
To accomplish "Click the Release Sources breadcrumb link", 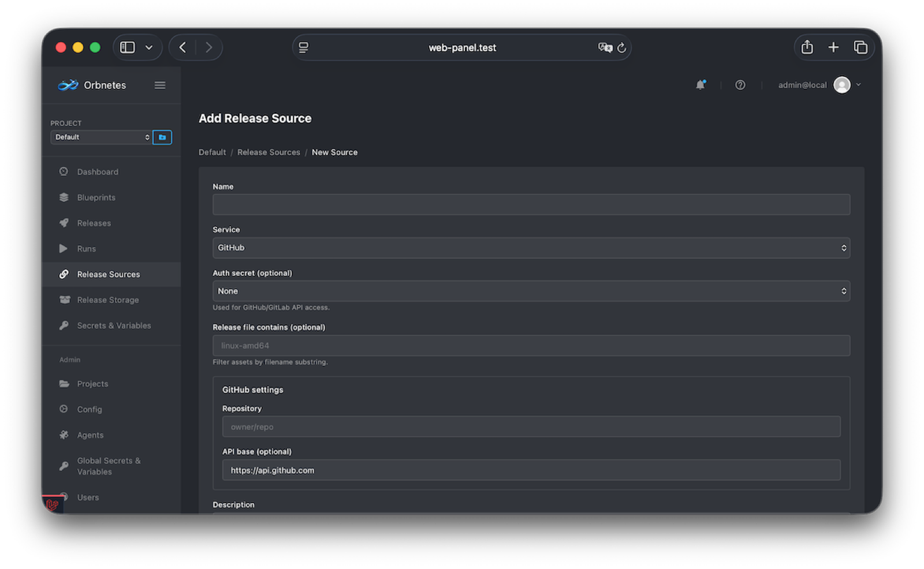I will point(269,152).
